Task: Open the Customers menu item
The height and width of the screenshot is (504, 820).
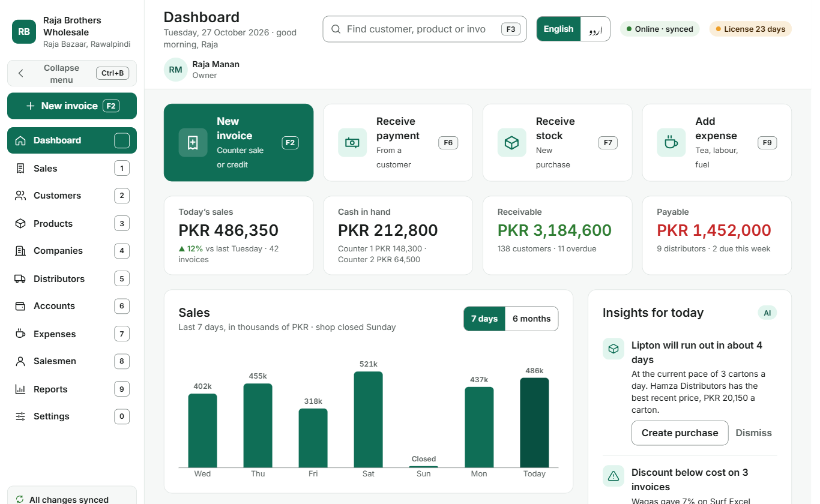Action: (x=72, y=196)
